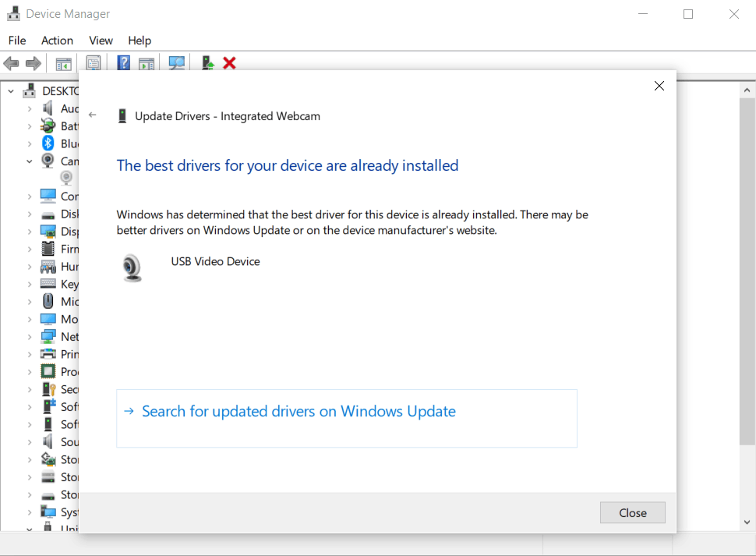Click the Audio inputs speaker icon
Viewport: 756px width, 556px height.
(48, 108)
